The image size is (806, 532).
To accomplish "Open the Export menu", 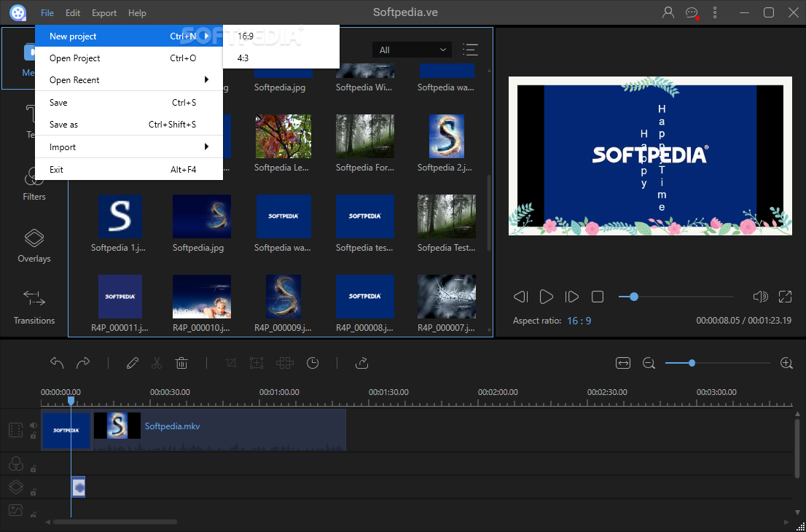I will coord(104,13).
